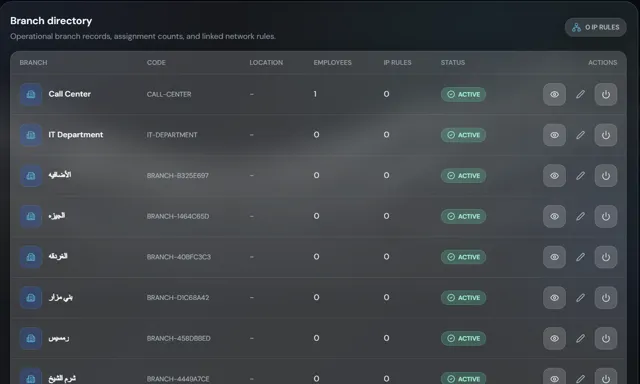Screen dimensions: 640x384
Task: Toggle power button on BRANCH-B325E697 row
Action: (x=606, y=175)
